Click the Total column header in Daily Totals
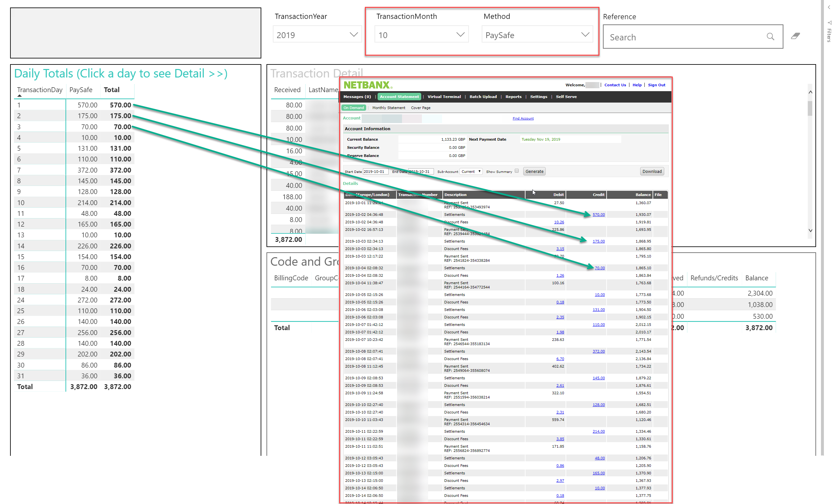 tap(111, 90)
